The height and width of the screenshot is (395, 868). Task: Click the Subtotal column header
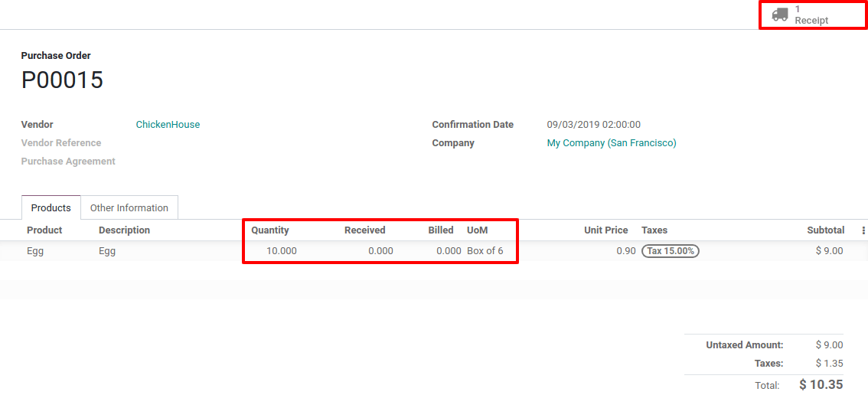825,230
